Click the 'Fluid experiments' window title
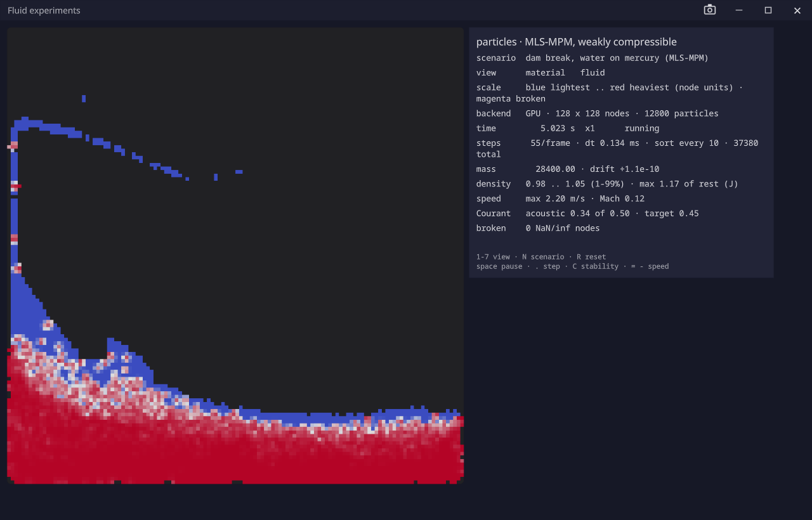 pyautogui.click(x=44, y=11)
